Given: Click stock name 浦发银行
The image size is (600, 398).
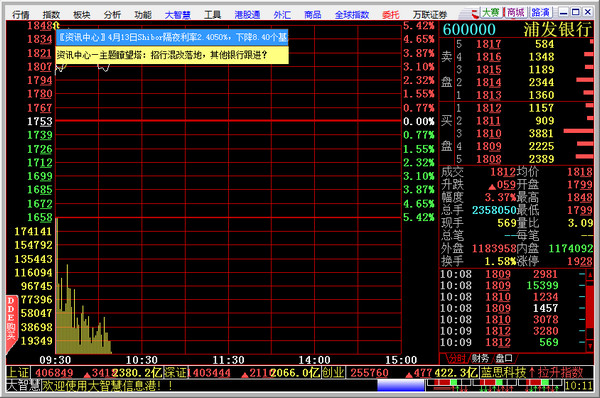Looking at the screenshot, I should click(x=558, y=29).
